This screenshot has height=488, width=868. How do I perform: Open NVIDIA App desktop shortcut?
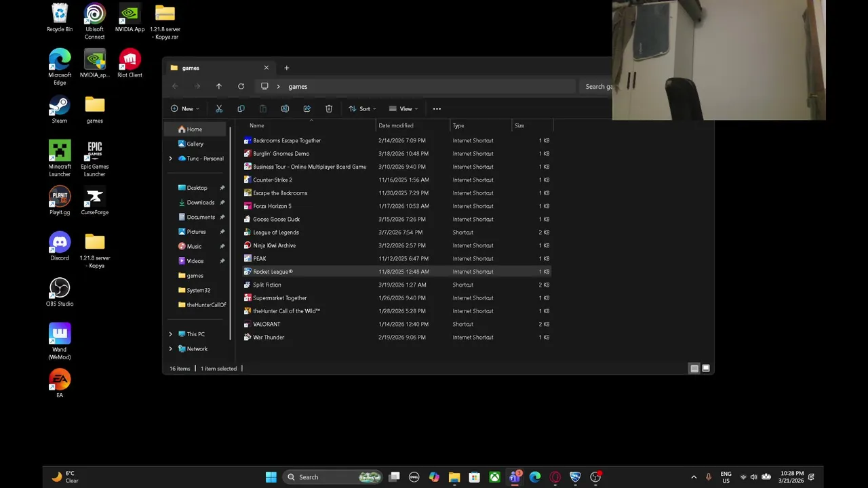(x=130, y=18)
